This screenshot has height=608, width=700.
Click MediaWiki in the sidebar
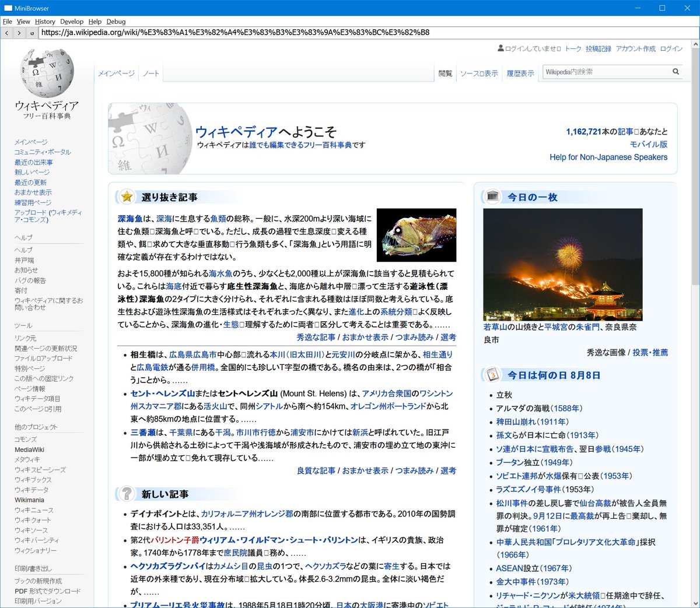coord(29,449)
